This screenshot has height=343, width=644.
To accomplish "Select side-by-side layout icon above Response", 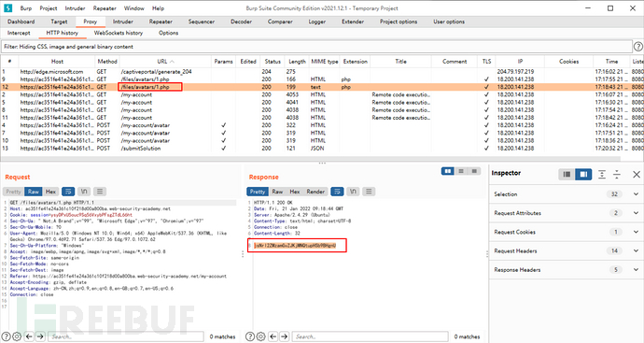I will pyautogui.click(x=448, y=171).
